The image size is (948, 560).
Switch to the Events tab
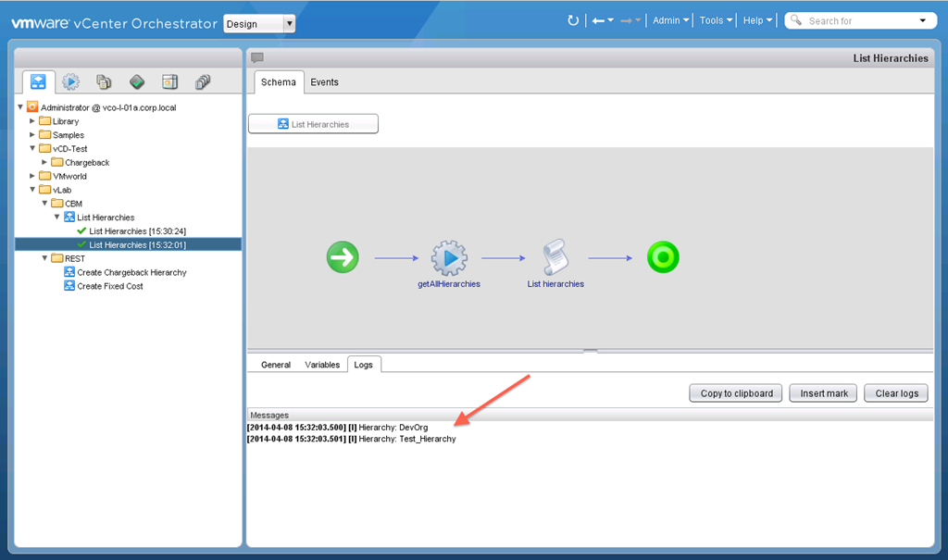(324, 82)
